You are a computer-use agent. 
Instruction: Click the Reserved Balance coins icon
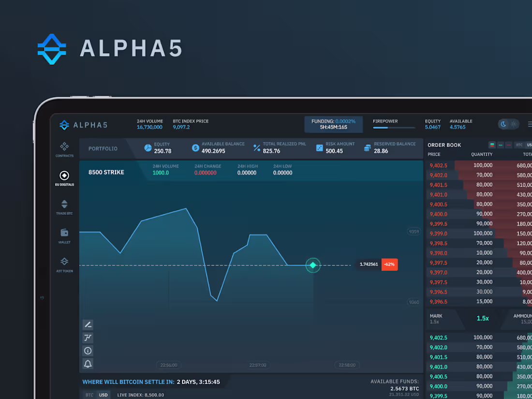tap(368, 148)
